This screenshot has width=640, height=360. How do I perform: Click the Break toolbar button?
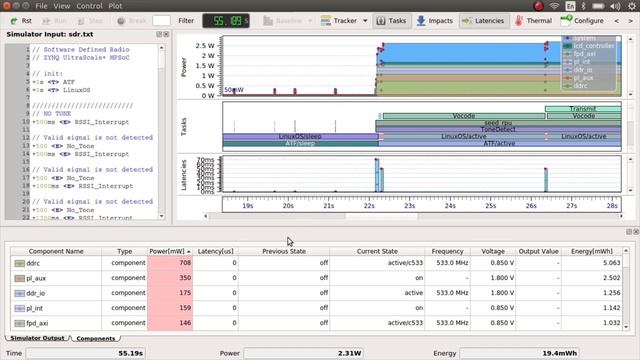(x=131, y=21)
